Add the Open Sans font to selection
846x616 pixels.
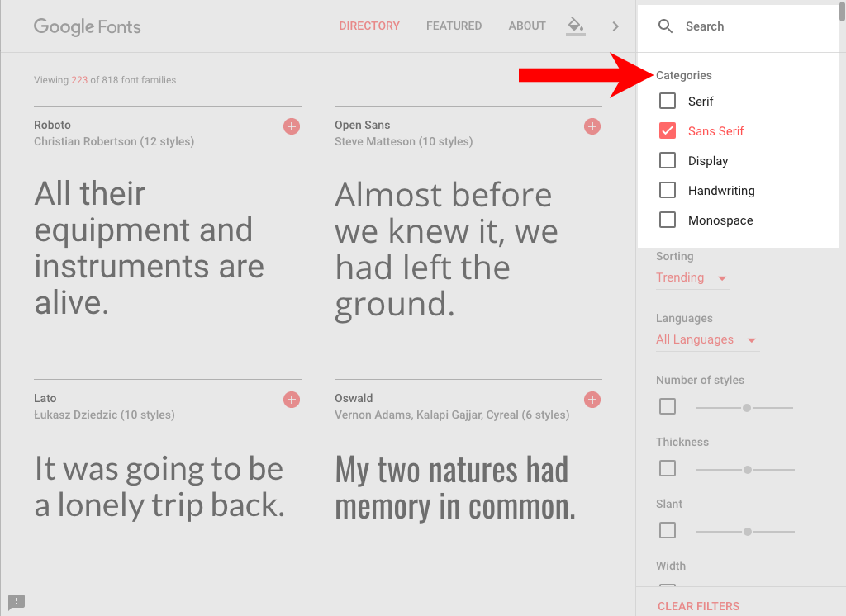[592, 126]
